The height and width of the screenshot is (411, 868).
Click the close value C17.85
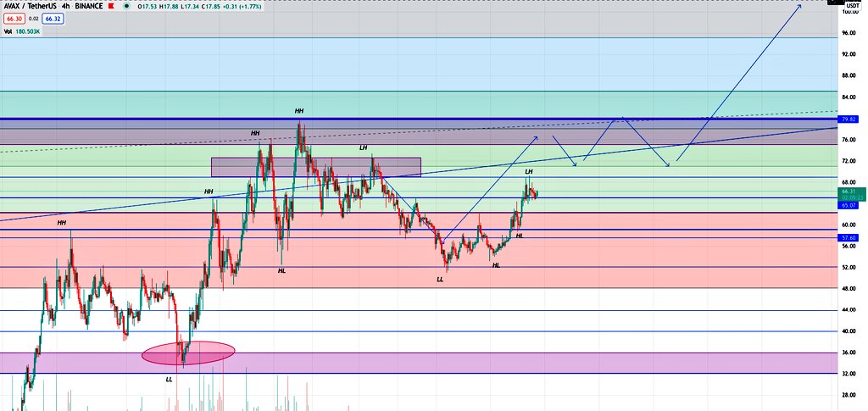click(211, 7)
